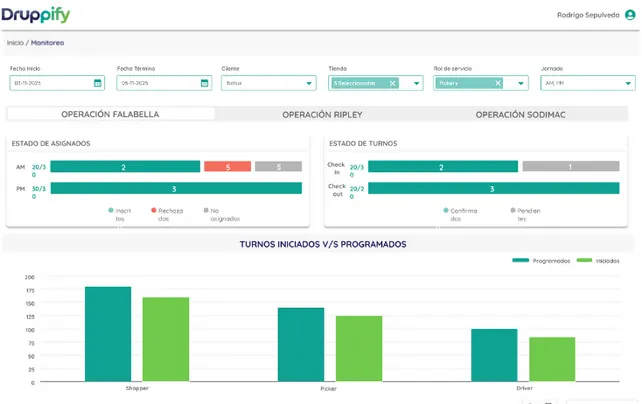
Task: Click the AM inscritos bar showing 2
Action: 125,167
